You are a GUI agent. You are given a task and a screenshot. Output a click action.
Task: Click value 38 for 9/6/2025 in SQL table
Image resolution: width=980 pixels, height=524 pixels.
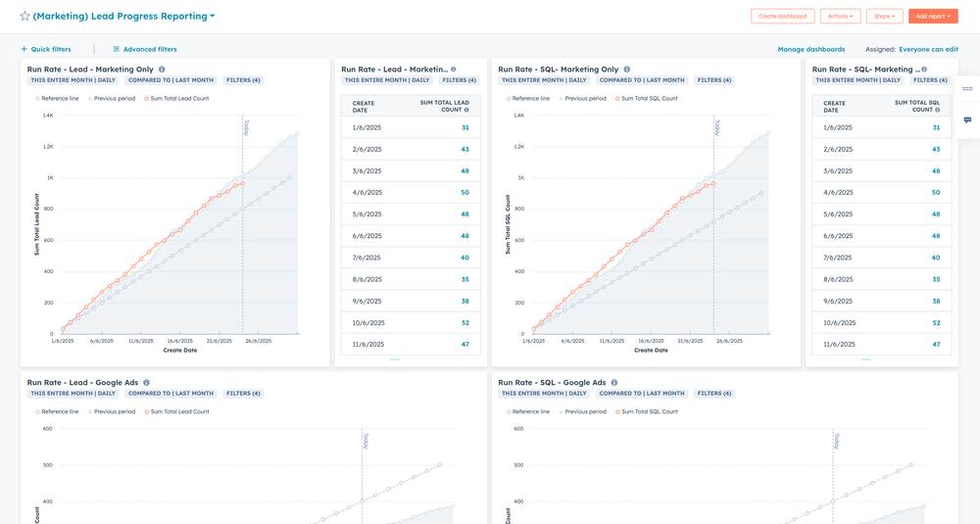pos(936,301)
